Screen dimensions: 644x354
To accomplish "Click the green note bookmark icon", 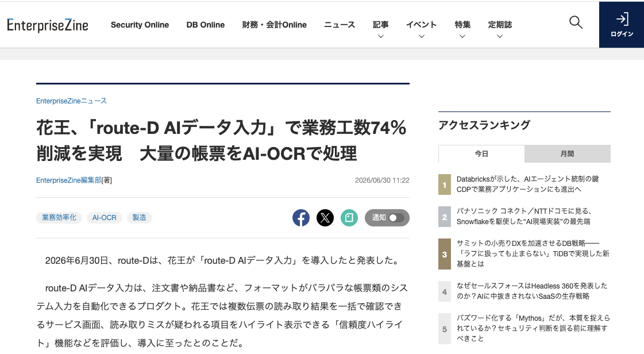I will click(349, 218).
